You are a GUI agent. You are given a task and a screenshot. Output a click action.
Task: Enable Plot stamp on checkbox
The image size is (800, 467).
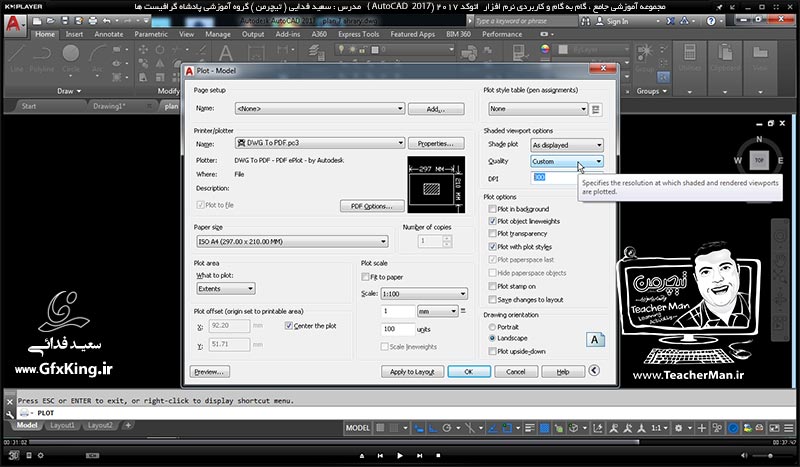tap(492, 286)
